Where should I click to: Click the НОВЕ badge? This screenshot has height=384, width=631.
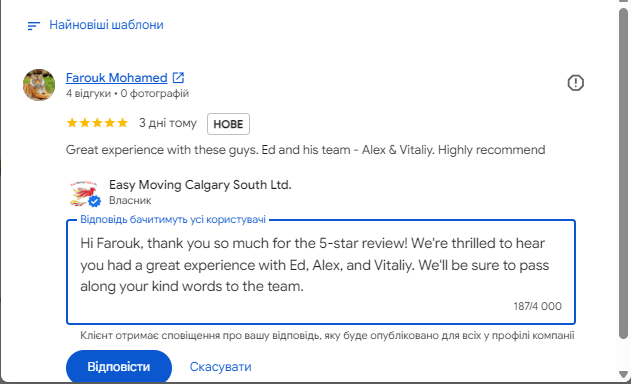(228, 124)
